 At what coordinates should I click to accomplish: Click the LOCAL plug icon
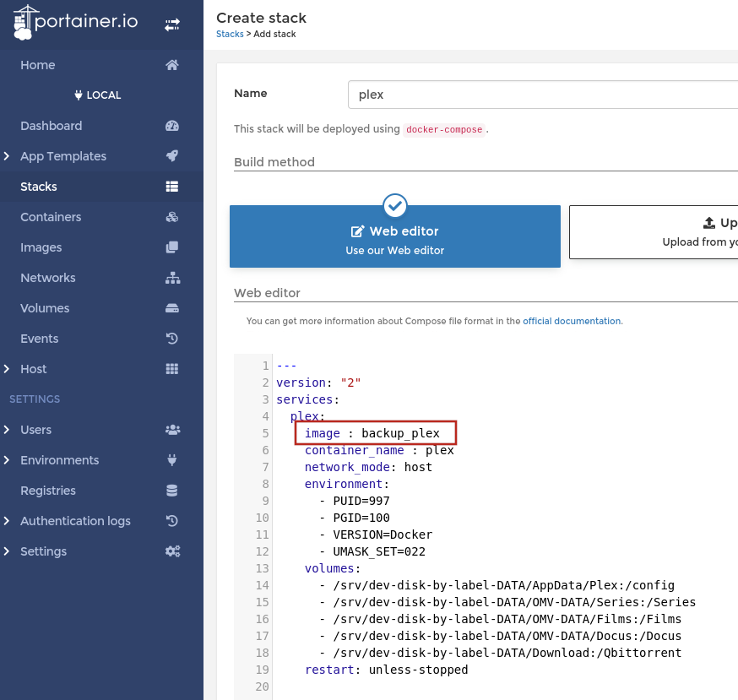tap(79, 95)
